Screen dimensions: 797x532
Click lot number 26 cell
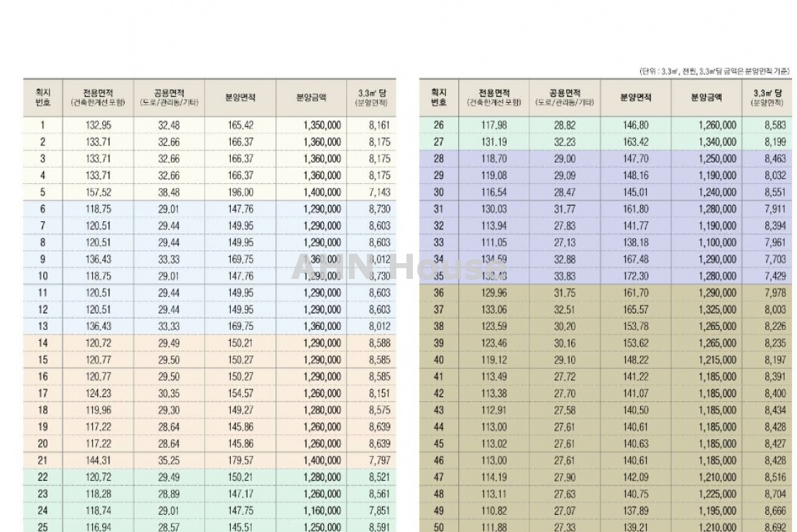[439, 125]
